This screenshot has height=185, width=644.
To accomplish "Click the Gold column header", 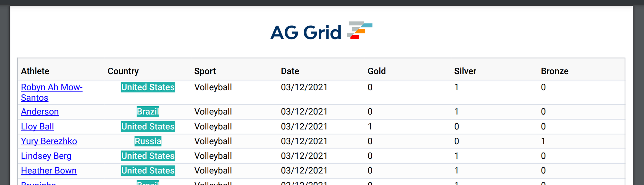I will (377, 71).
